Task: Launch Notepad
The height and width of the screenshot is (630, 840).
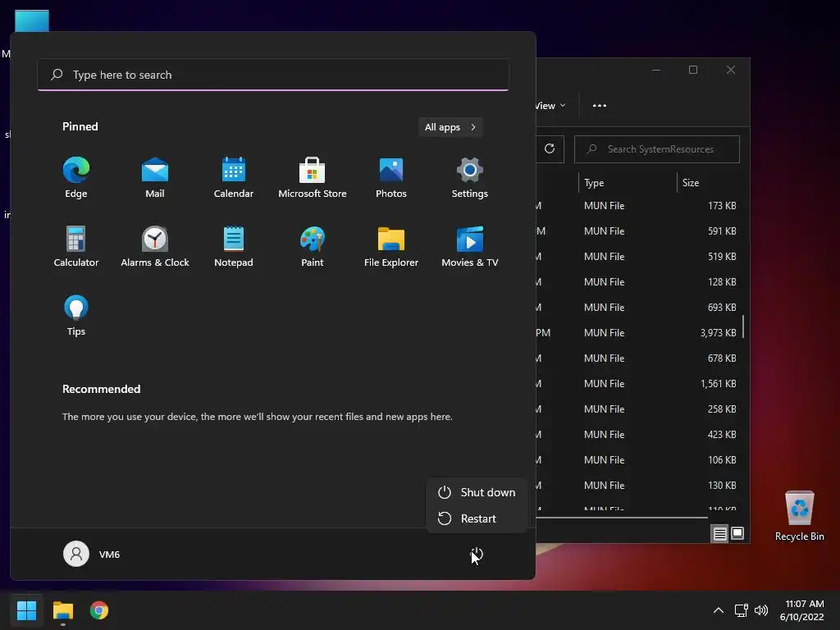Action: click(234, 247)
